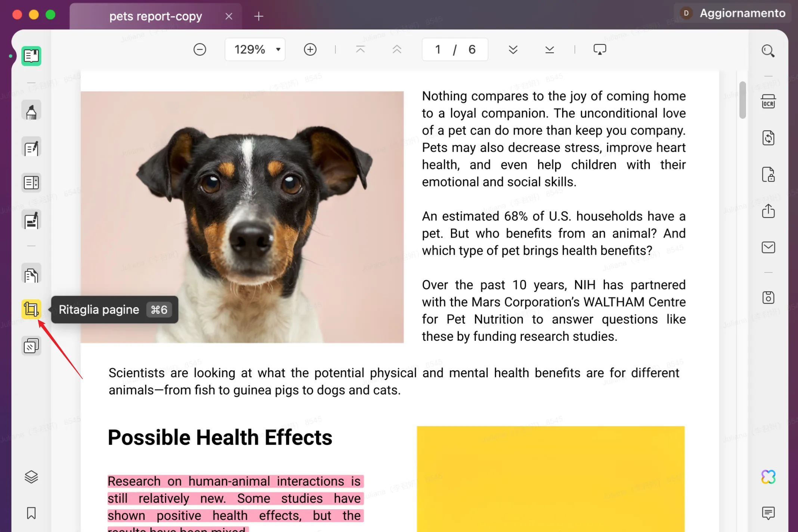Open the bookmarks panel icon
Viewport: 798px width, 532px height.
(31, 513)
